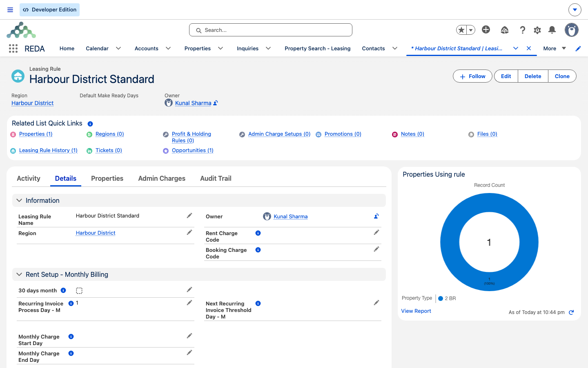Switch to the Activity tab
The height and width of the screenshot is (368, 588).
pos(29,178)
